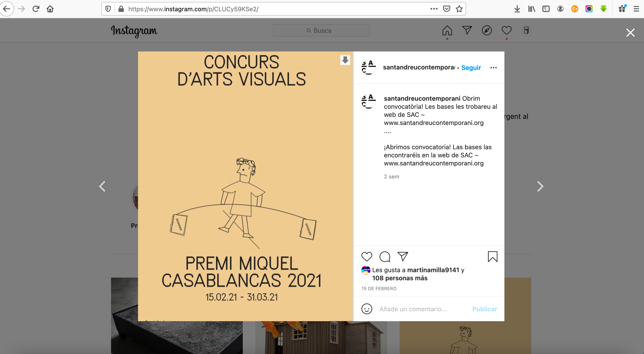Click the Busca search bar
Image resolution: width=644 pixels, height=354 pixels.
click(321, 30)
